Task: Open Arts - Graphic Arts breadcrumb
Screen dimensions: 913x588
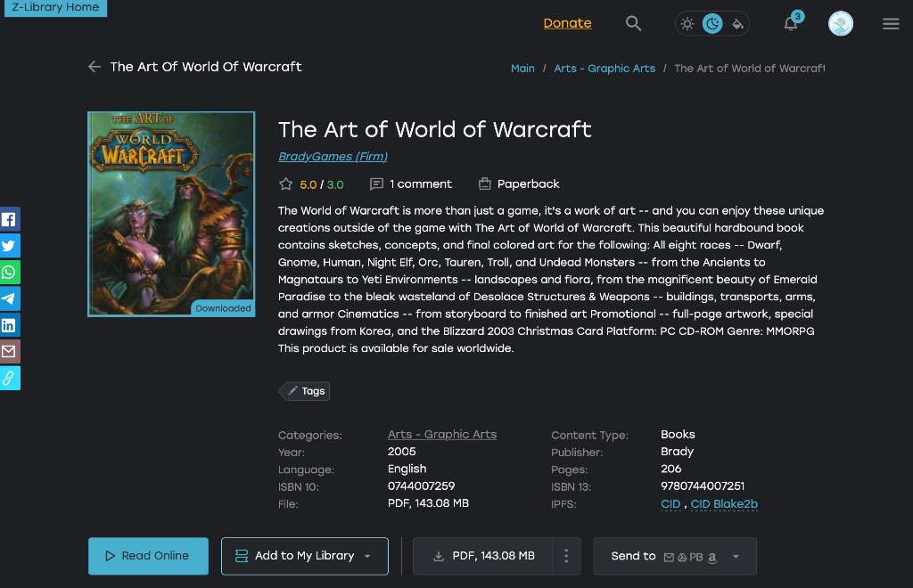Action: (x=605, y=69)
